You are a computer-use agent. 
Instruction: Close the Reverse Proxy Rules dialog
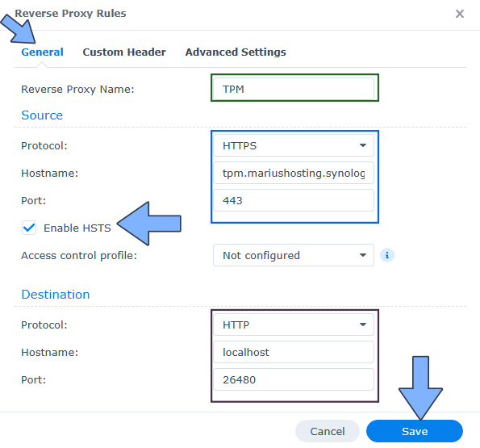pyautogui.click(x=460, y=14)
